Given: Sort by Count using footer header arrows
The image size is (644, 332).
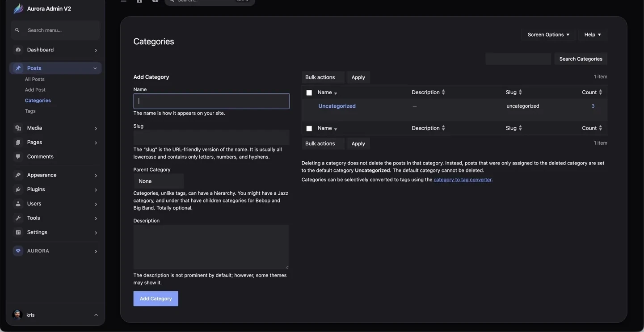Looking at the screenshot, I should click(x=600, y=128).
